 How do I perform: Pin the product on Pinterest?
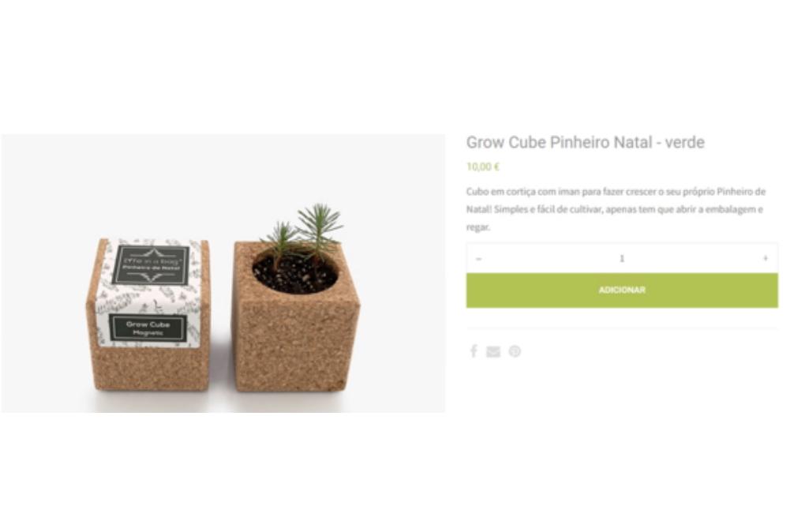pyautogui.click(x=515, y=351)
